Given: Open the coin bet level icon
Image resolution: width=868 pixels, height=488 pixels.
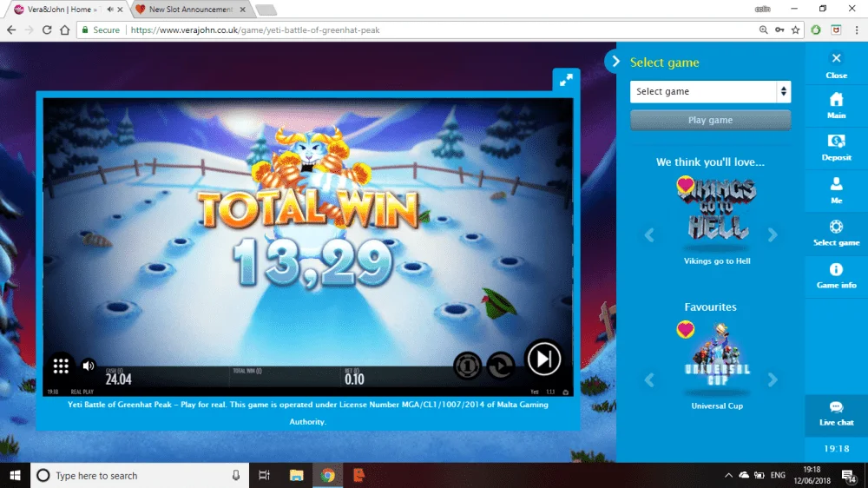Looking at the screenshot, I should click(x=467, y=366).
